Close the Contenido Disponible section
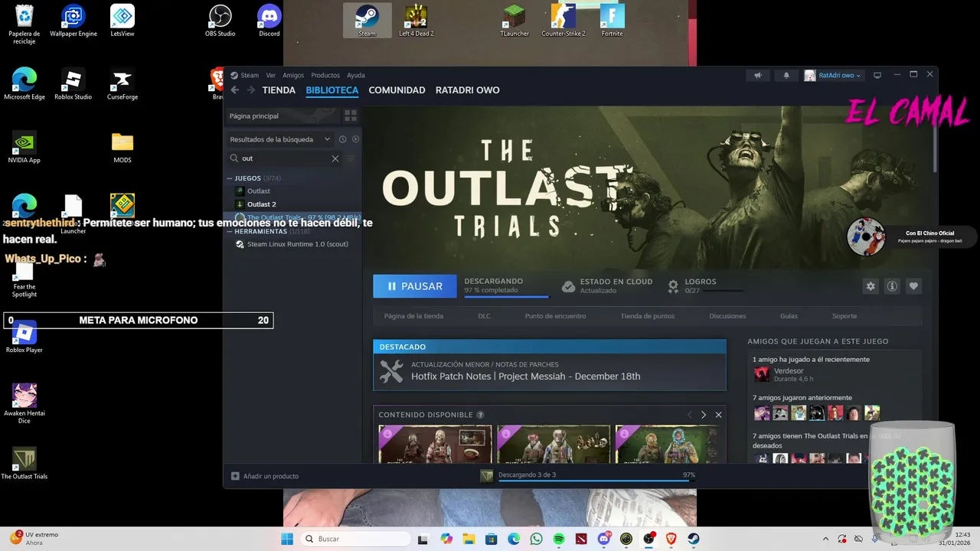Screen dimensions: 980x551 [x=718, y=415]
